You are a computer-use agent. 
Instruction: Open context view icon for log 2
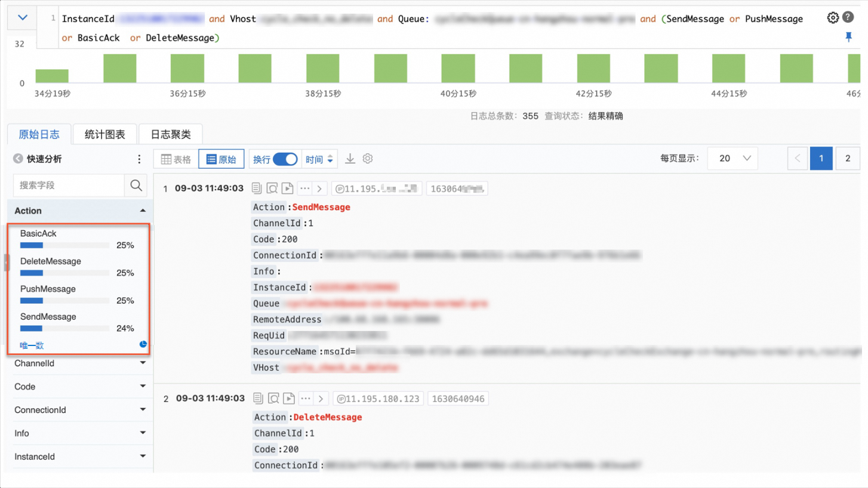[273, 398]
